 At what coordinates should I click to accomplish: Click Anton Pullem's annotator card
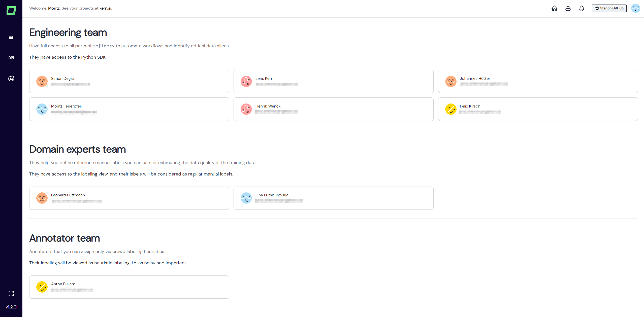(129, 287)
